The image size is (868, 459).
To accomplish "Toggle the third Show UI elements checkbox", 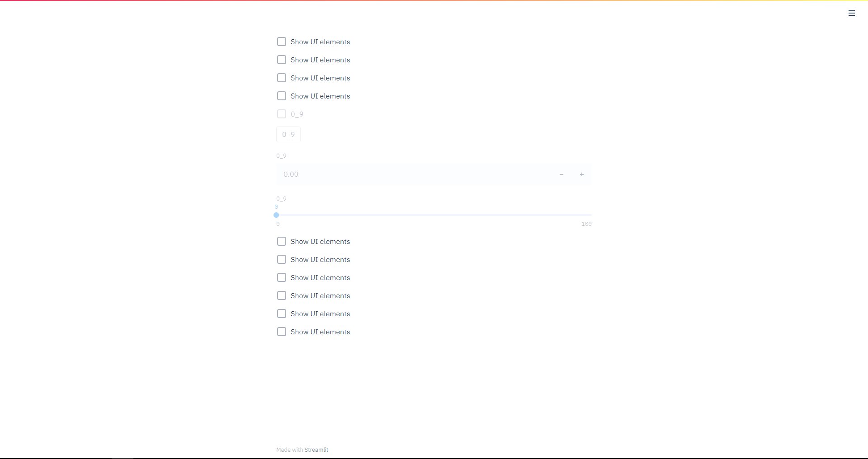I will click(282, 78).
